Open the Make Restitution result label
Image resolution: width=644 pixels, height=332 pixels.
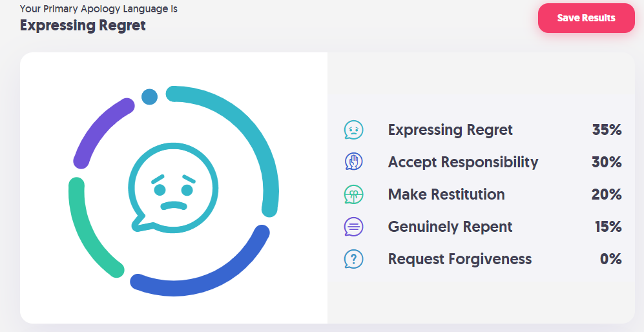(446, 194)
